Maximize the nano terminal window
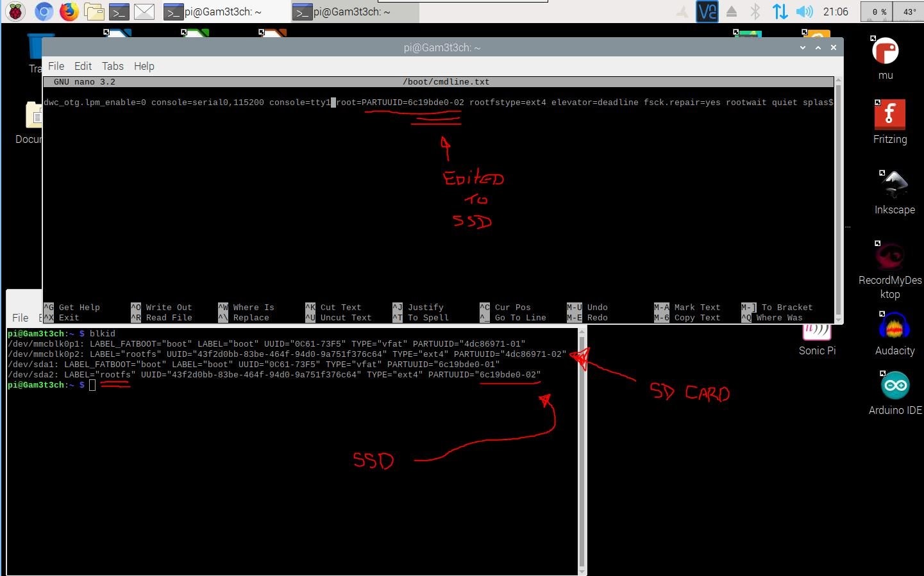The image size is (924, 576). (x=818, y=47)
